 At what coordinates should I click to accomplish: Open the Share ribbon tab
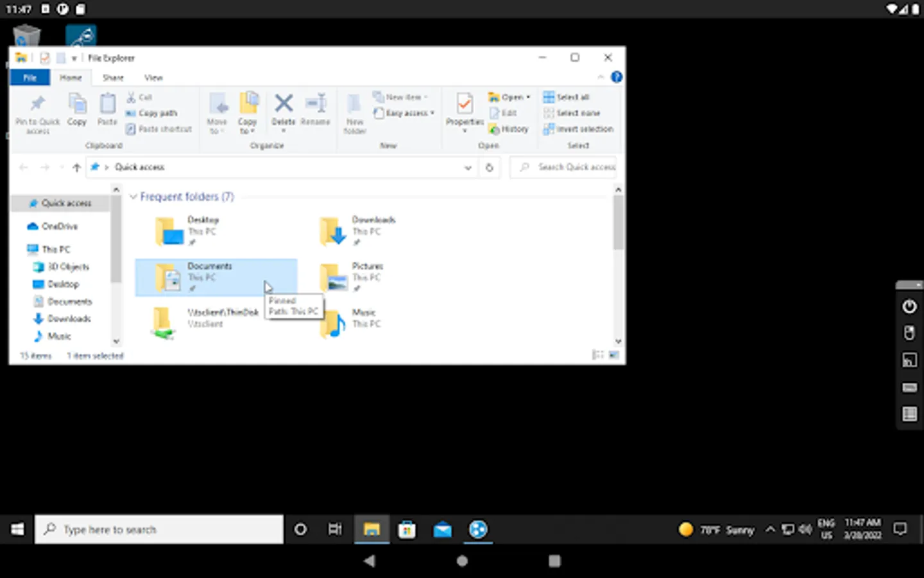pyautogui.click(x=113, y=78)
